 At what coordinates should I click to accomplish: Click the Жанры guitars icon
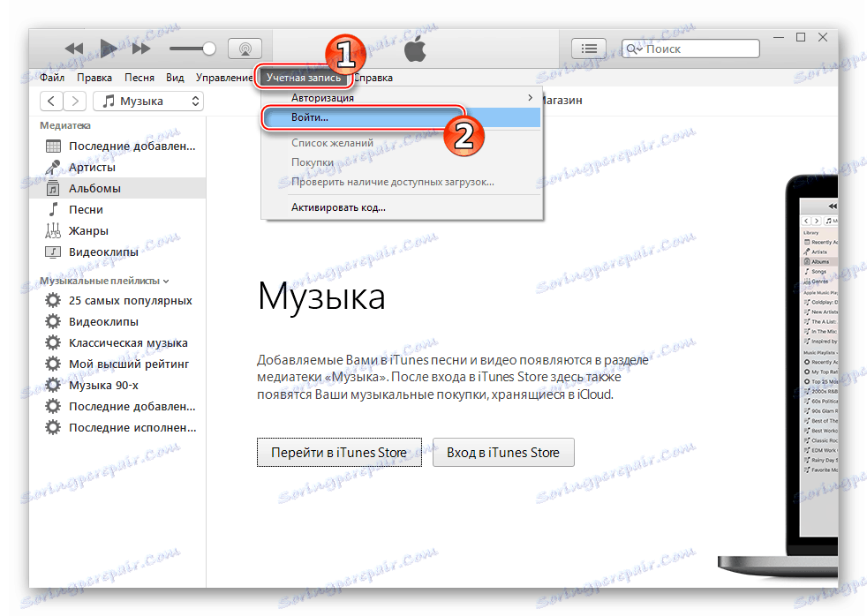coord(52,230)
